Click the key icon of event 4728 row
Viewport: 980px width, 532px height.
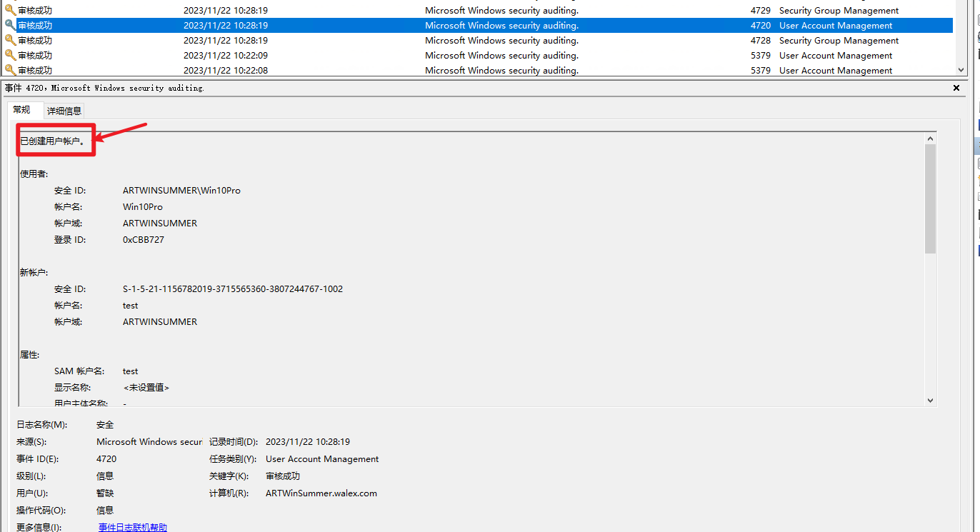coord(10,40)
